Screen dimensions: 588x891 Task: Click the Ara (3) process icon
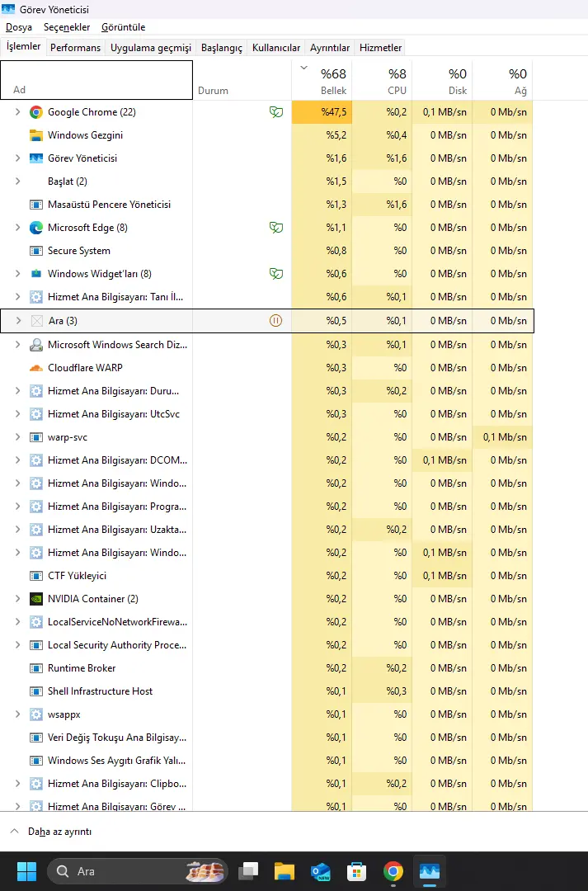pos(37,321)
